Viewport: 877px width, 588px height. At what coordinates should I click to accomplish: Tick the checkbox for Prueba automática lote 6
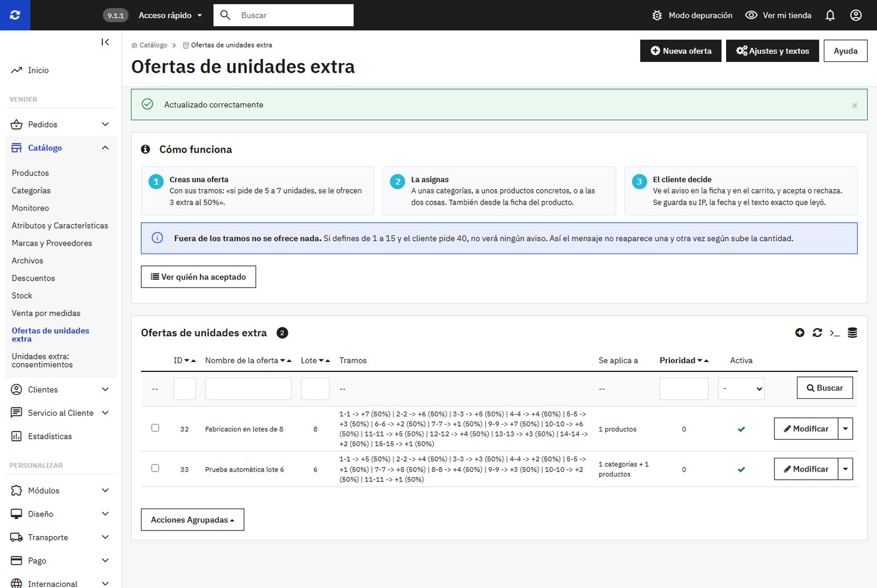click(155, 468)
